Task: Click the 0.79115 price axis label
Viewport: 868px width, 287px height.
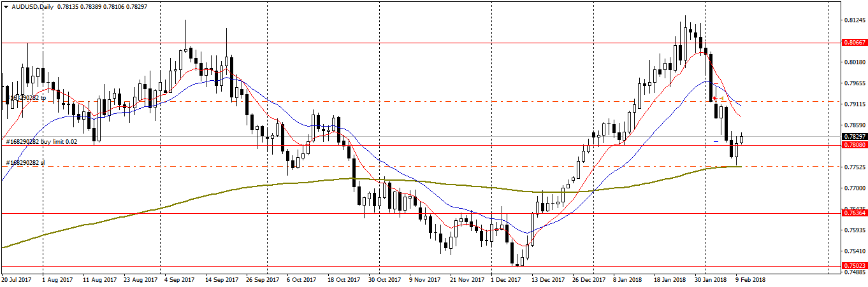Action: click(x=854, y=104)
